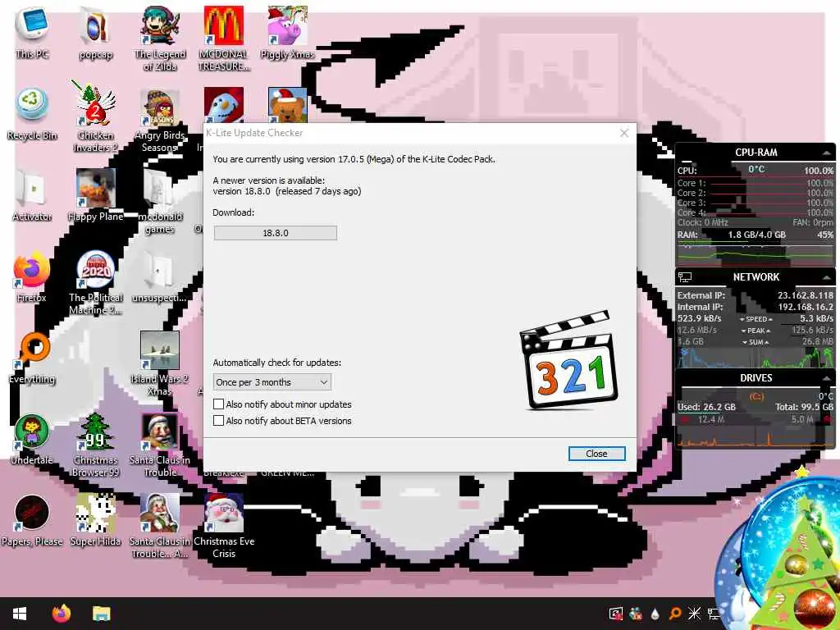
Task: Launch Christmas Eve Crisis shortcut
Action: tap(223, 526)
